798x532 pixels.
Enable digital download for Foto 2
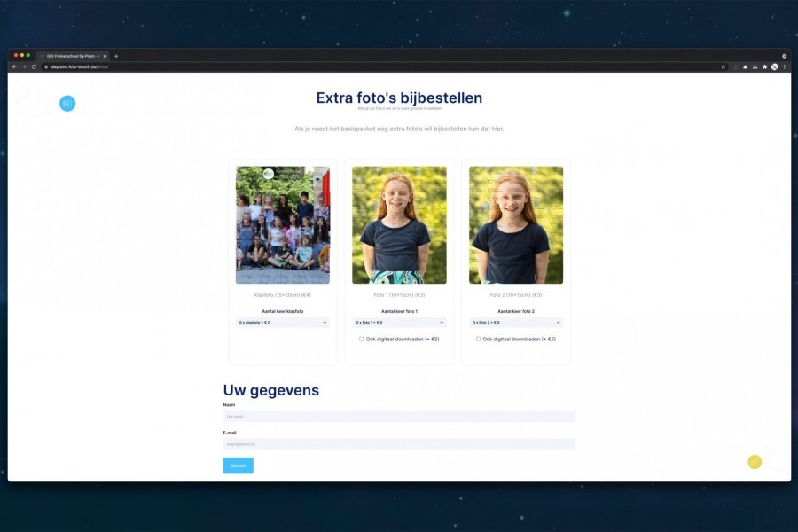click(x=478, y=339)
